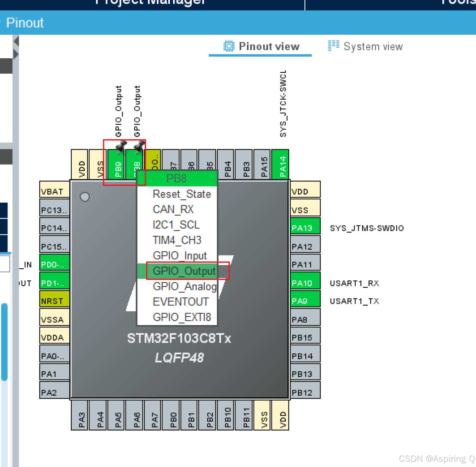Click the PB14 pin
Viewport: 476px width, 467px height.
305,354
